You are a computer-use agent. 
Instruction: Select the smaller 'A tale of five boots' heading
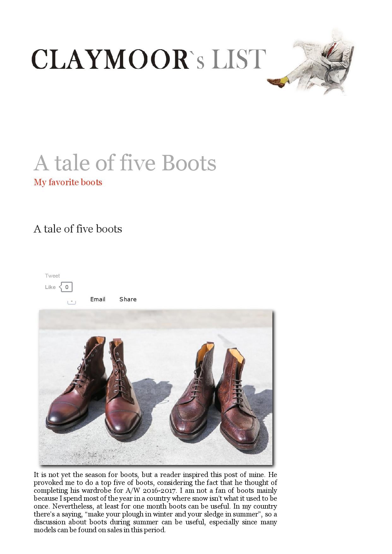coord(78,229)
